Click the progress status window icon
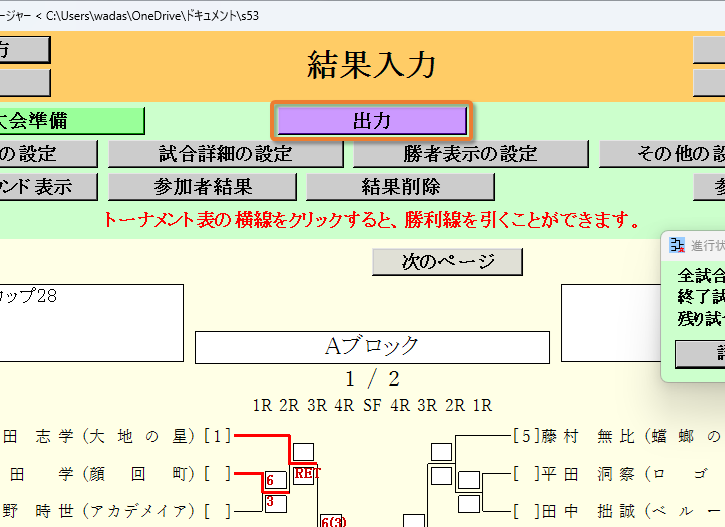Image resolution: width=725 pixels, height=527 pixels. [x=677, y=245]
